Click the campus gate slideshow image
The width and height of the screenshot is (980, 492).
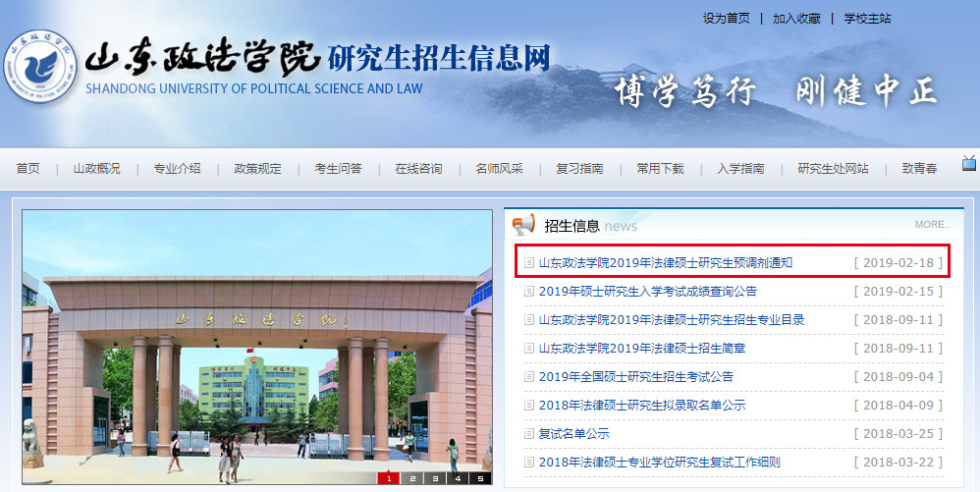pos(257,347)
